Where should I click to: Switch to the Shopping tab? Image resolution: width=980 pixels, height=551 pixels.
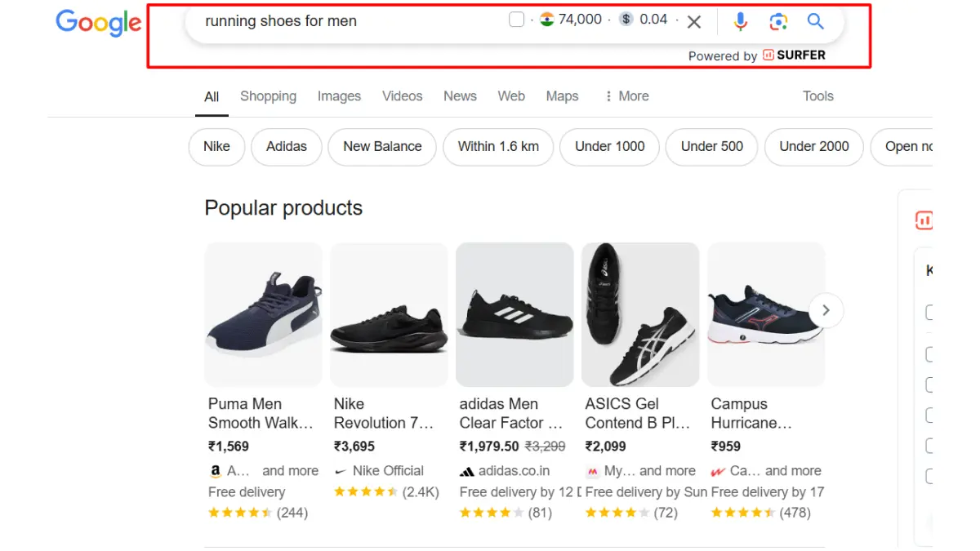(268, 96)
